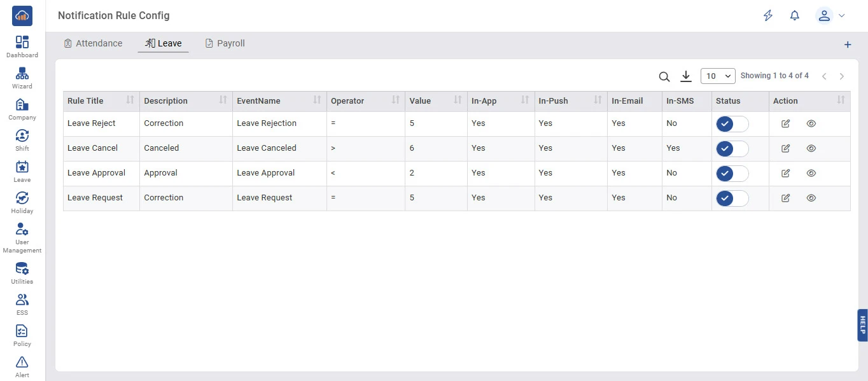The image size is (868, 381).
Task: Edit the Leave Reject rule
Action: tap(785, 123)
